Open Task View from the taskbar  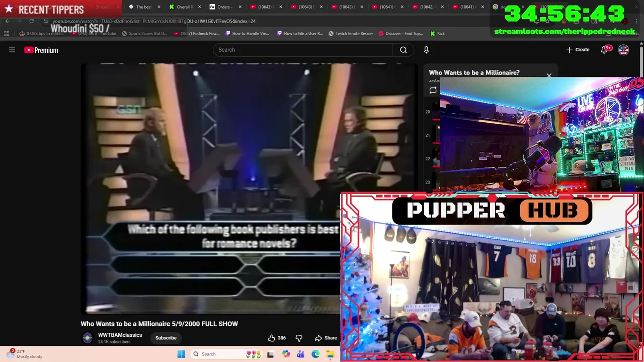pyautogui.click(x=270, y=354)
